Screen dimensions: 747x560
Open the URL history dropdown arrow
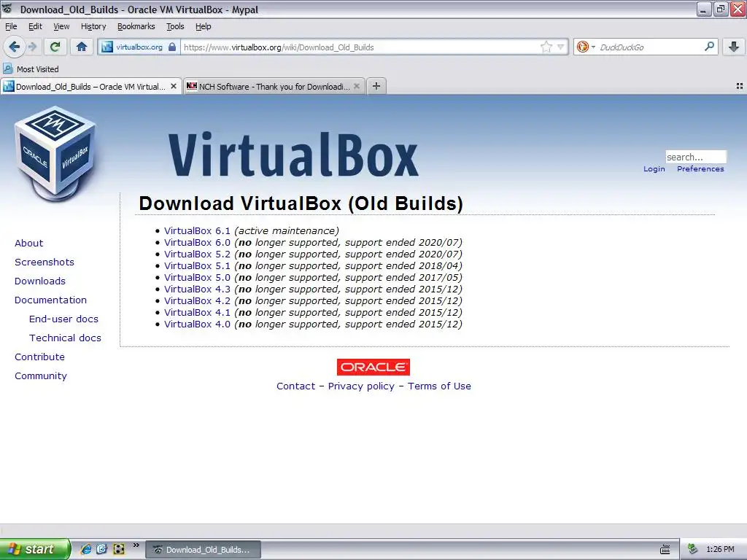[x=561, y=47]
